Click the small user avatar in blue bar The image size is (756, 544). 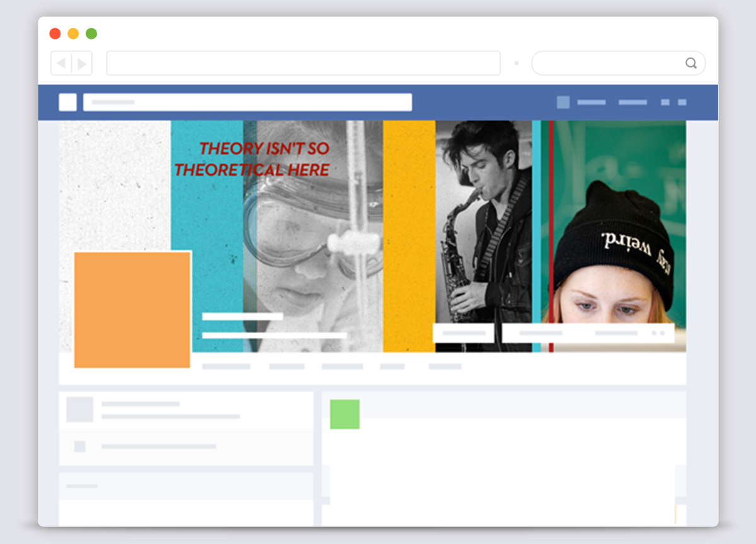(563, 102)
